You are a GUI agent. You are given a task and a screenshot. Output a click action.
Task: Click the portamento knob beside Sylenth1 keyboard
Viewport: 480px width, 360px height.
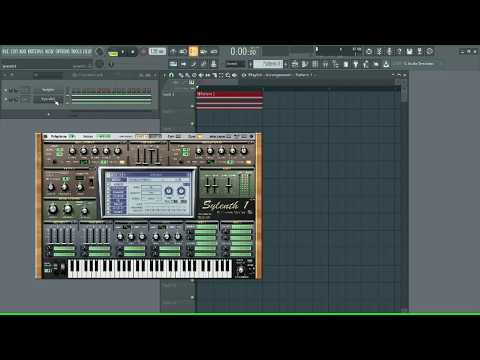point(241,270)
